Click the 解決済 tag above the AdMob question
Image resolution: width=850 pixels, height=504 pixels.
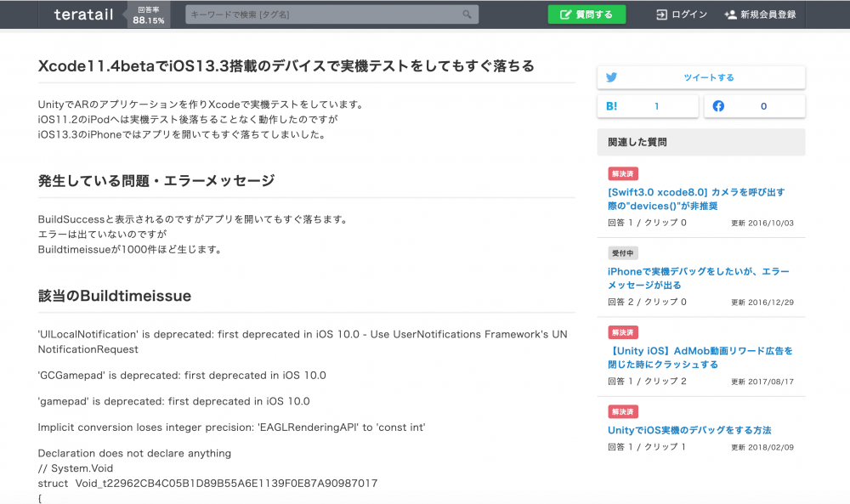point(623,332)
